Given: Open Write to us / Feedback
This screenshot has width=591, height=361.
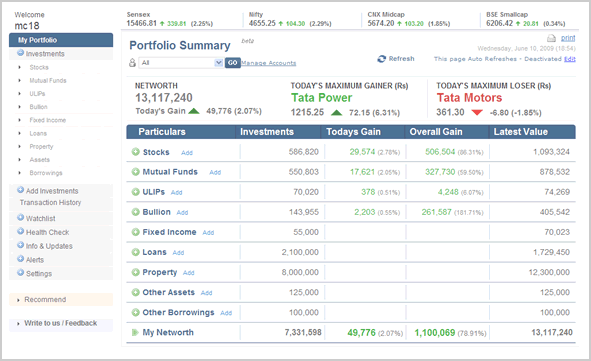Looking at the screenshot, I should pyautogui.click(x=61, y=323).
